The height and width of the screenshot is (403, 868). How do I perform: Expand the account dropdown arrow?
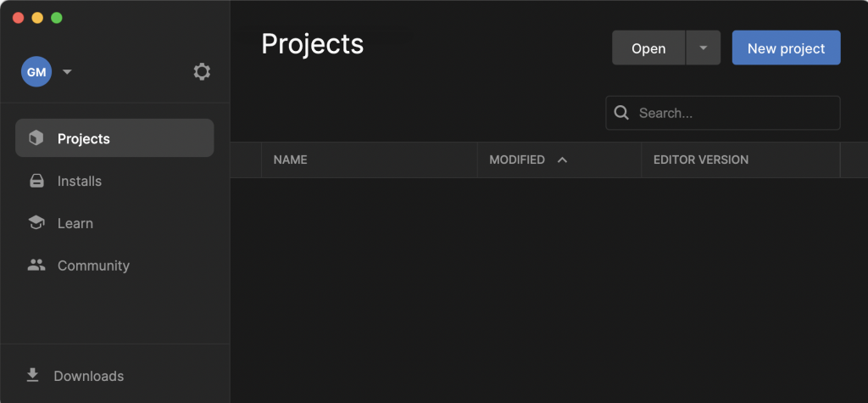[x=68, y=72]
